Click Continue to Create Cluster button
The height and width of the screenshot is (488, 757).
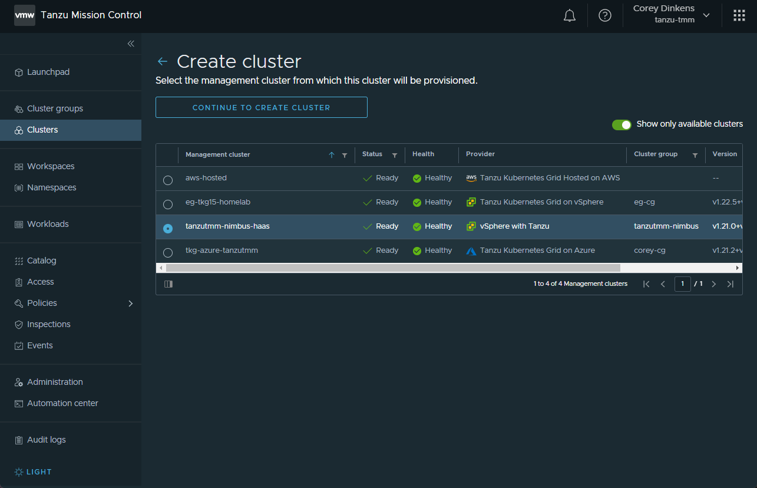tap(261, 107)
